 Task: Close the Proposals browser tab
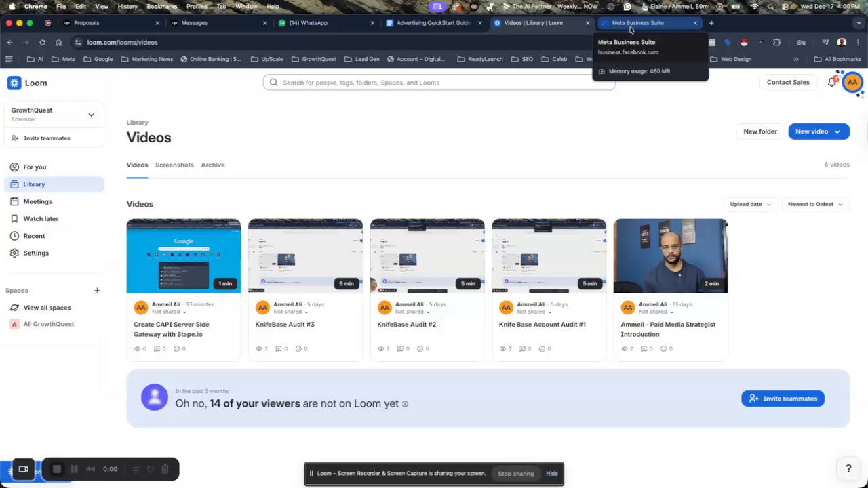pyautogui.click(x=157, y=23)
